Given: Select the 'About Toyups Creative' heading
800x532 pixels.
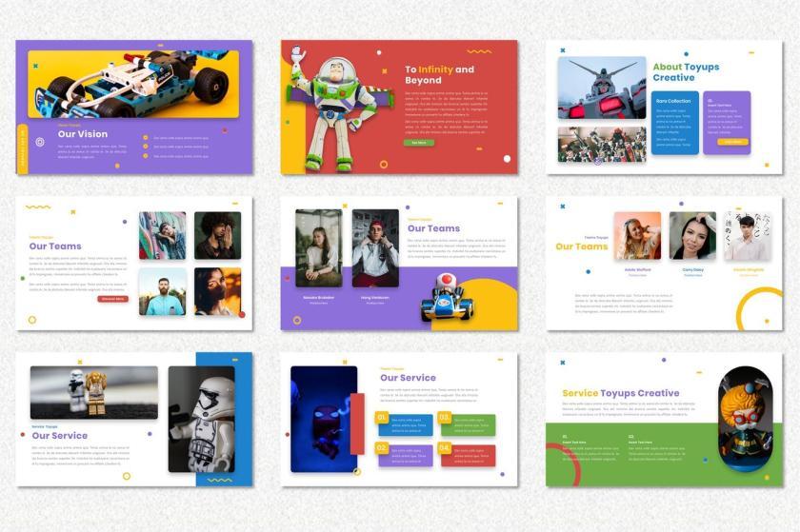Looking at the screenshot, I should tap(686, 72).
